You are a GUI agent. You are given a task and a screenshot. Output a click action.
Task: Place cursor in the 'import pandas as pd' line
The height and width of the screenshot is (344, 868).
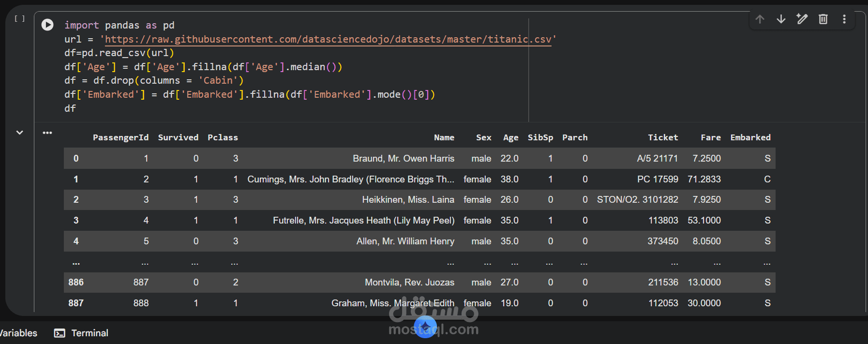coord(120,25)
